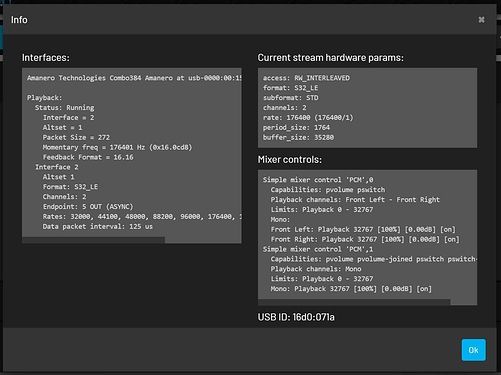This screenshot has width=501, height=375.
Task: Click 'Mono: Playback 32767 [100%]' line
Action: pyautogui.click(x=351, y=289)
